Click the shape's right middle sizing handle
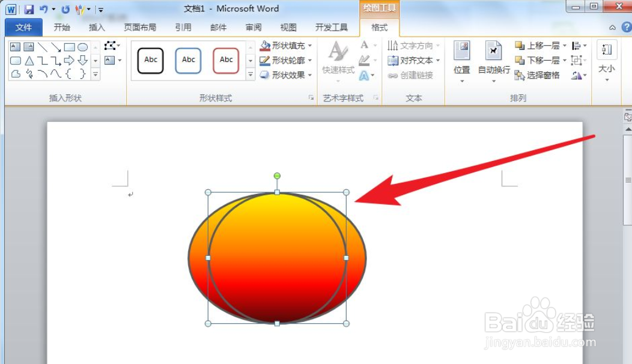The width and height of the screenshot is (632, 364). pyautogui.click(x=346, y=258)
